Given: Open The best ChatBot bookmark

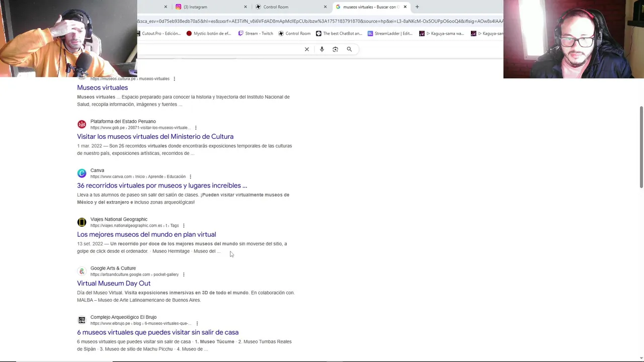Looking at the screenshot, I should coord(339,34).
